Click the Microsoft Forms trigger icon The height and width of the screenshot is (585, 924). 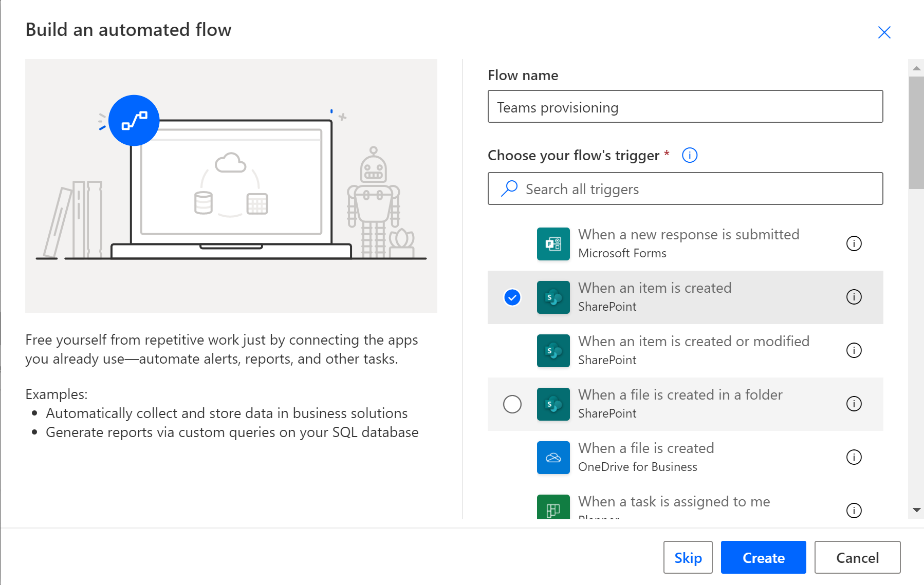(x=553, y=244)
